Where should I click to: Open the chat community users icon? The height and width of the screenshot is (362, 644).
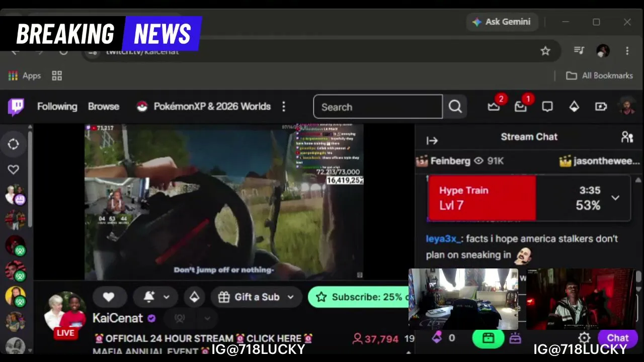pos(627,137)
